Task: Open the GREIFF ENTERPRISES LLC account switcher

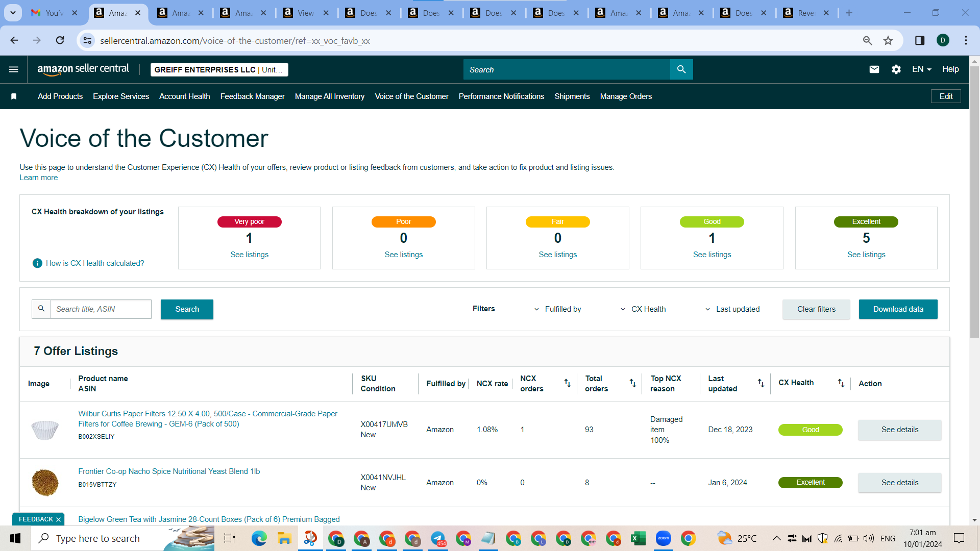Action: pos(219,70)
